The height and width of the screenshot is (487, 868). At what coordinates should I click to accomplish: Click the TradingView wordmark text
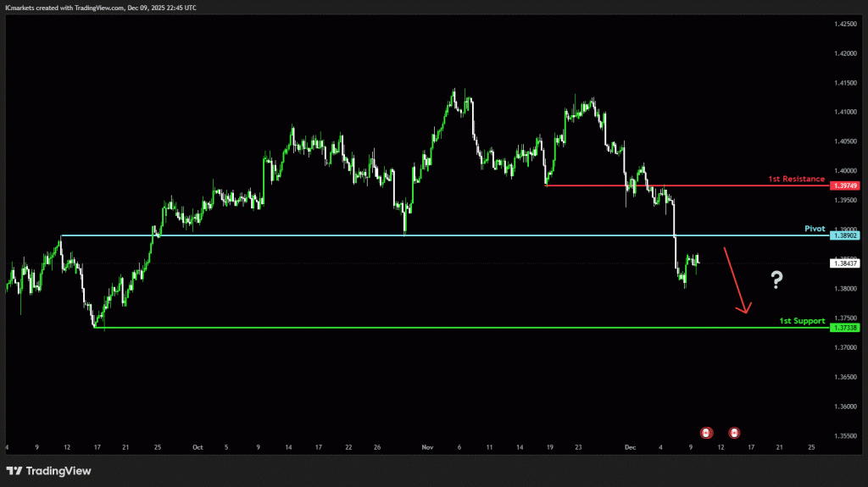click(x=58, y=471)
